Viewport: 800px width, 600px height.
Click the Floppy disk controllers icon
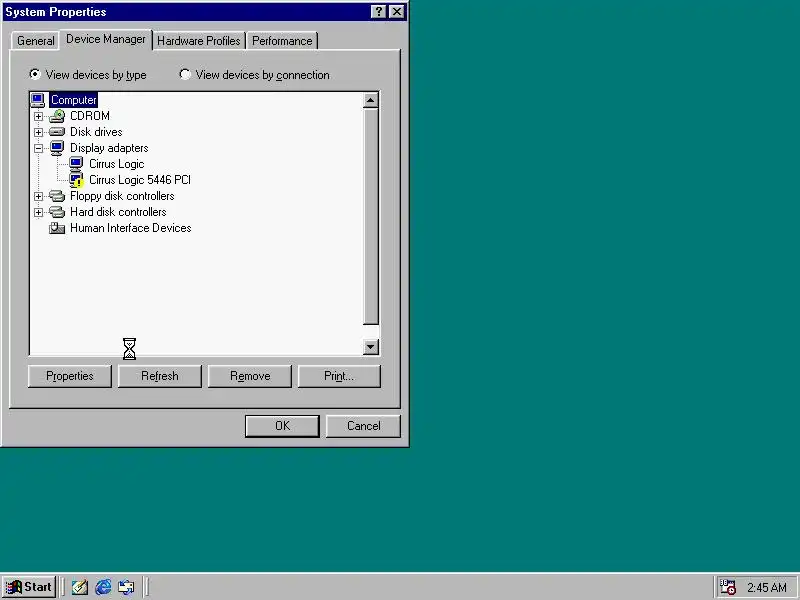tap(57, 196)
